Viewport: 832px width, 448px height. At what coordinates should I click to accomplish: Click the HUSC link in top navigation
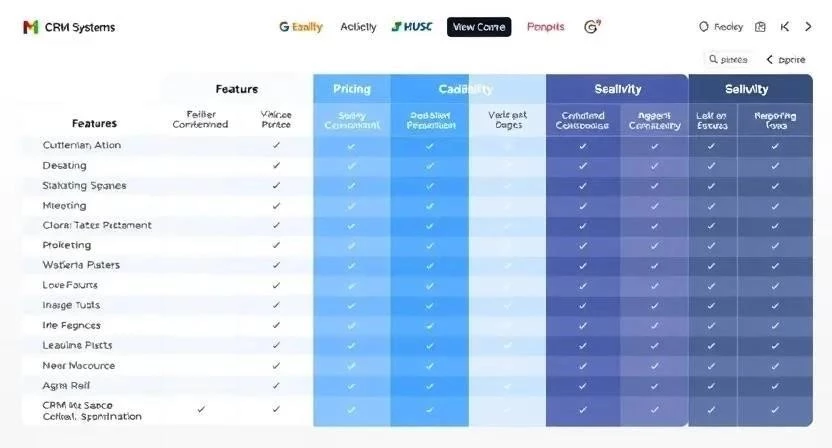[x=412, y=27]
